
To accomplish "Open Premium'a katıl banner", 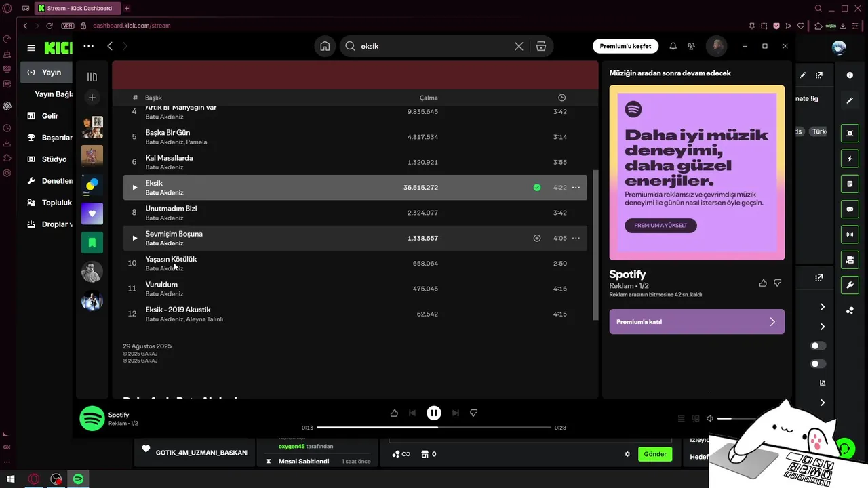I will point(697,322).
